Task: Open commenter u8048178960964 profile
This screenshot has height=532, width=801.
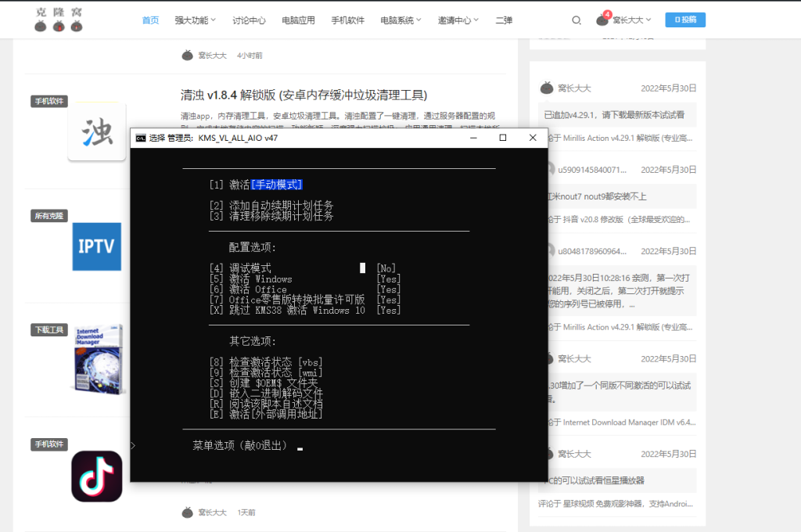Action: 592,251
